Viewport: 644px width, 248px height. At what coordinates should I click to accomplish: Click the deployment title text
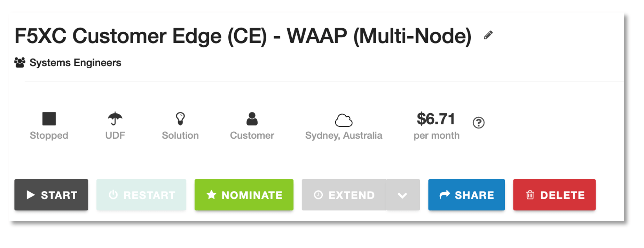pos(243,36)
